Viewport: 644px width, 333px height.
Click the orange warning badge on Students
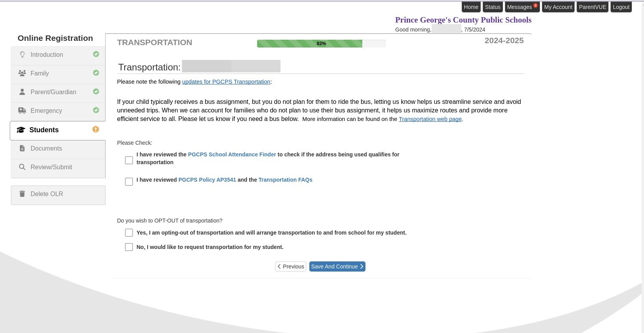(x=96, y=130)
